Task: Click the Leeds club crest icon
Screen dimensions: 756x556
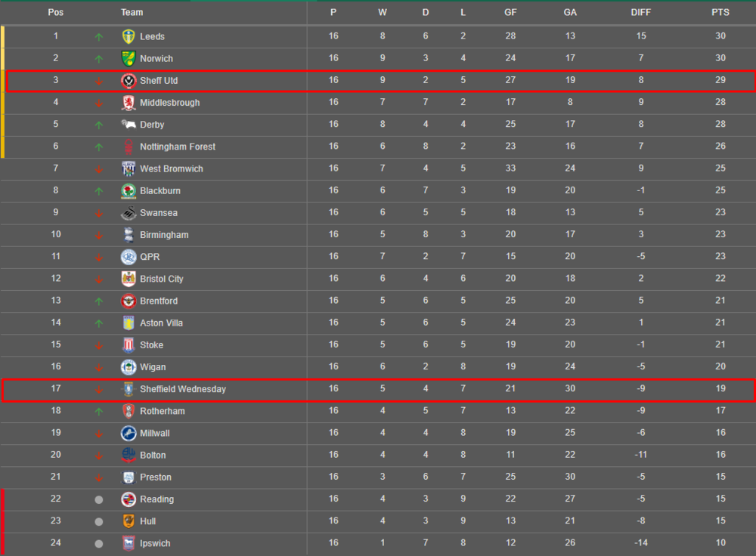Action: click(x=129, y=36)
